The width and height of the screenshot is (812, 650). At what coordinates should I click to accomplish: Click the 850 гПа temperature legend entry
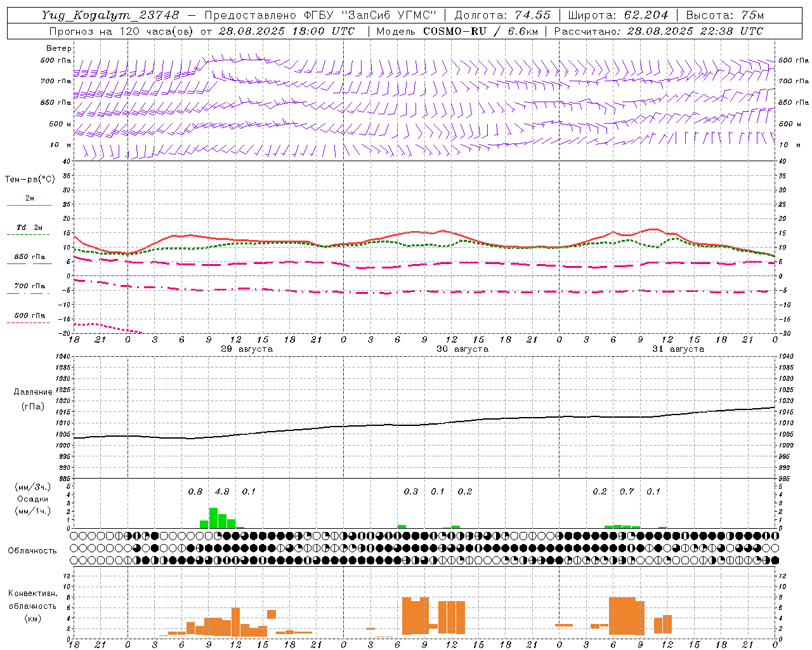click(30, 257)
